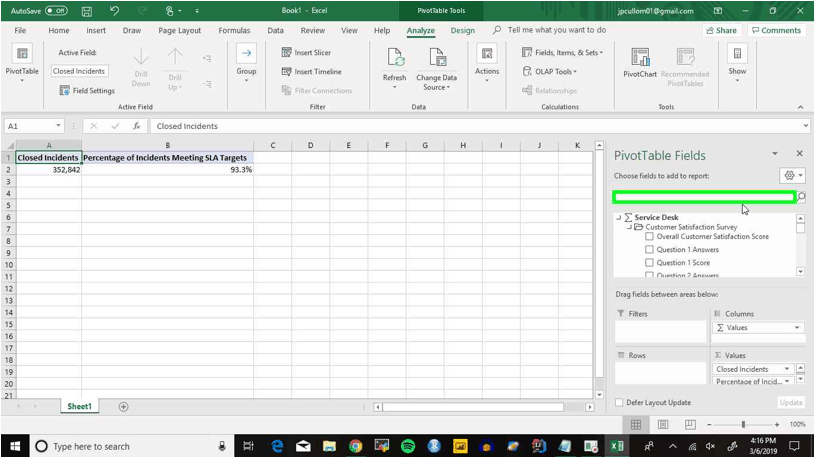Click the Share button
Viewport: 815px width, 459px height.
[x=721, y=30]
